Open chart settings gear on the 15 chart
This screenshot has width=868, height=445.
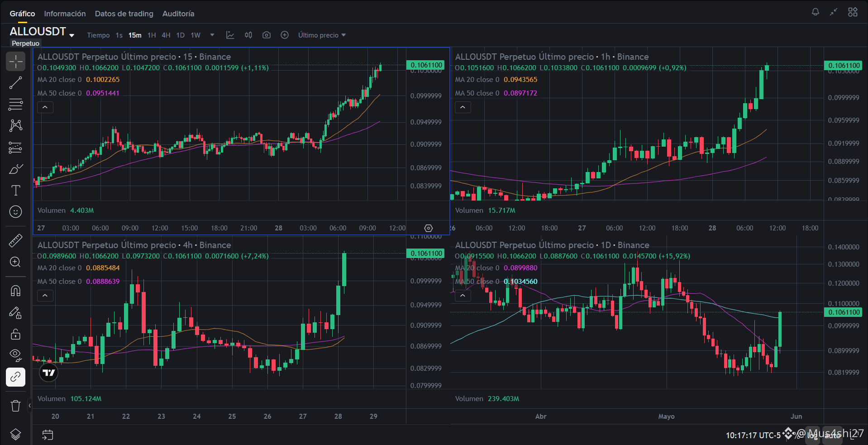[429, 228]
